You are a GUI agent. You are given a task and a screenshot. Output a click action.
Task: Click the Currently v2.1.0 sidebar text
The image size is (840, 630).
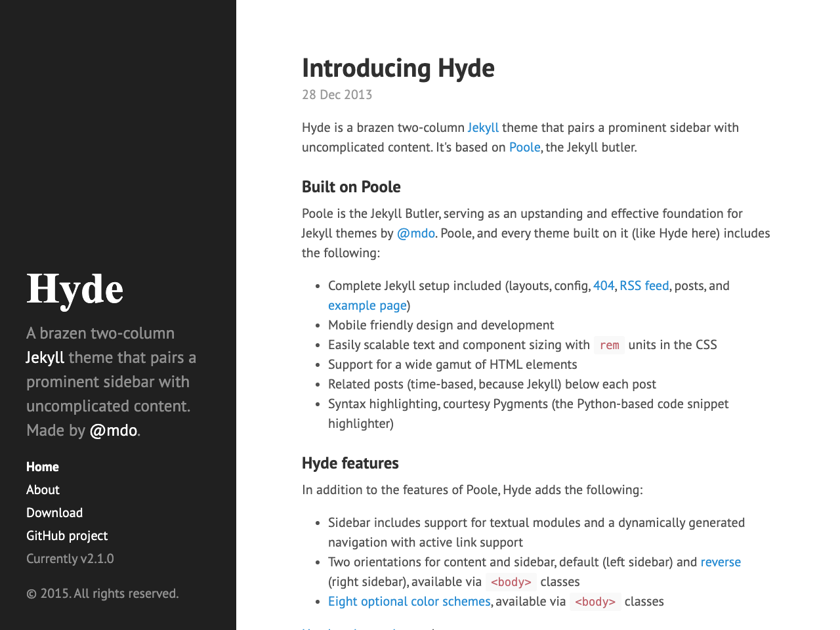(70, 558)
